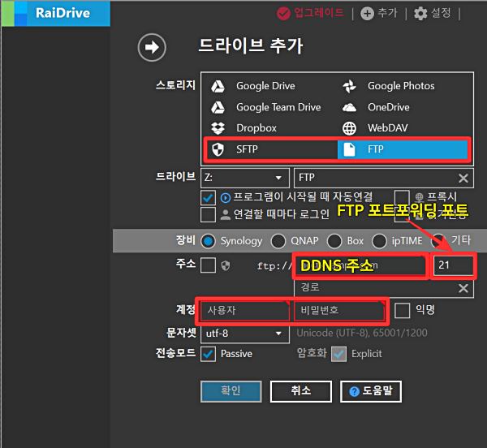Click the ftp:// host address field
The width and height of the screenshot is (487, 448).
[x=360, y=265]
